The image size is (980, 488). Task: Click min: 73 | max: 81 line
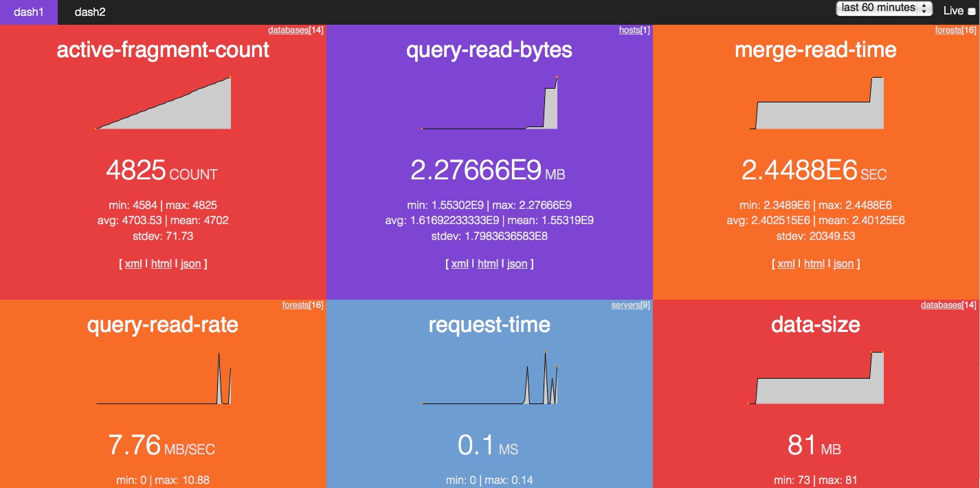click(816, 480)
